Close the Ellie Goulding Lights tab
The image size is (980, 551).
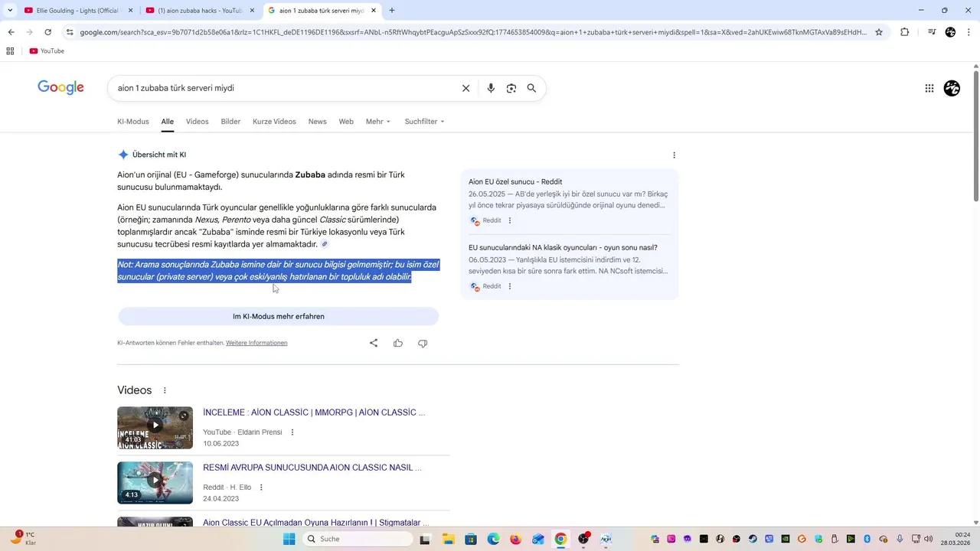pos(130,11)
